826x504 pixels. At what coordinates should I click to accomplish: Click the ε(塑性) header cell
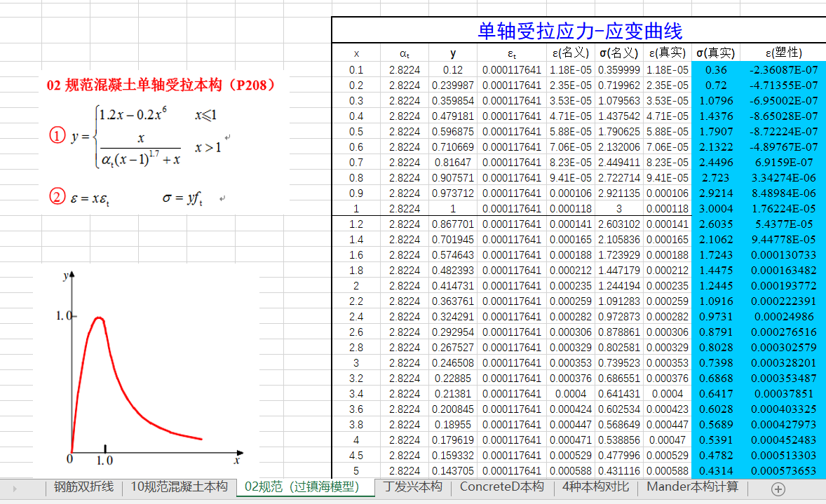(x=783, y=53)
